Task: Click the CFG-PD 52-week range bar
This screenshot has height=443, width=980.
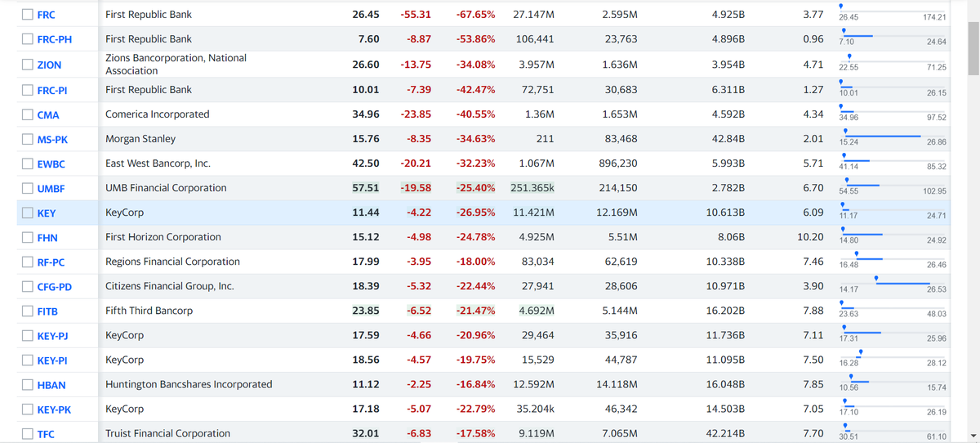Action: pyautogui.click(x=892, y=283)
